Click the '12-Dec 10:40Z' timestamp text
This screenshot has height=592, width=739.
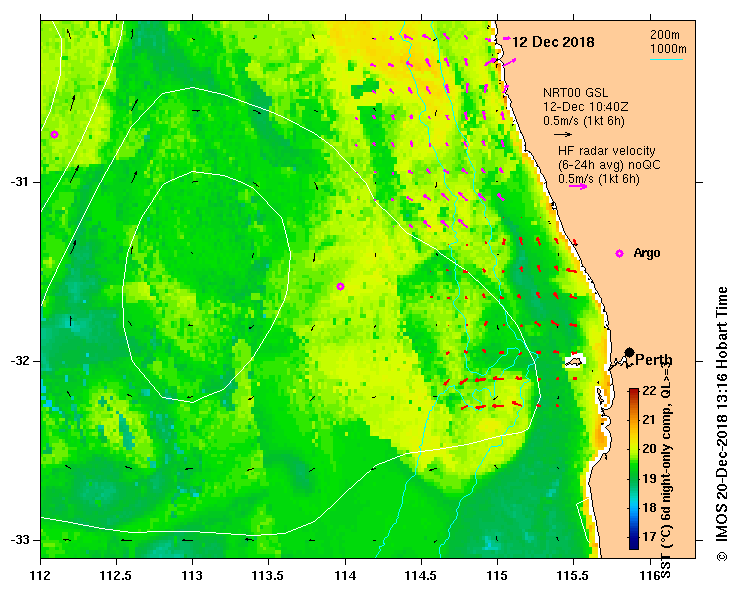coord(585,107)
